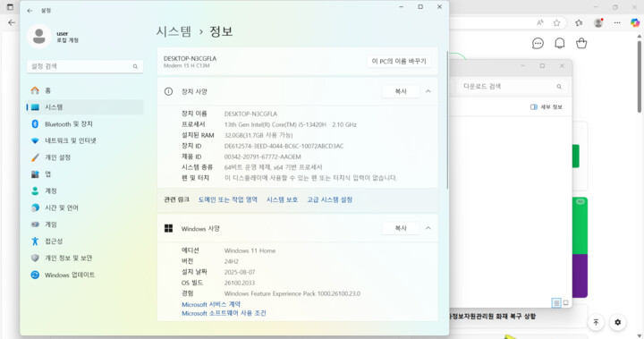Click the scroll-to-top arrow button on page

coord(596,323)
